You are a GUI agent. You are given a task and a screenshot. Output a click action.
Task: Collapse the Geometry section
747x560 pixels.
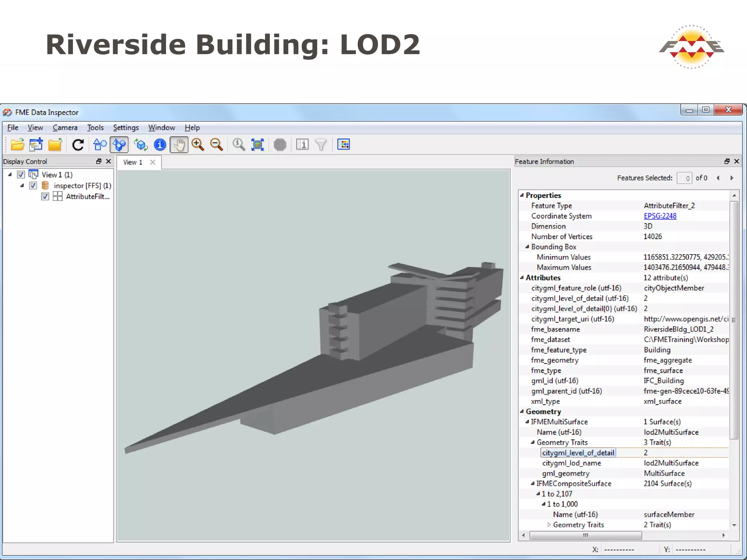522,411
